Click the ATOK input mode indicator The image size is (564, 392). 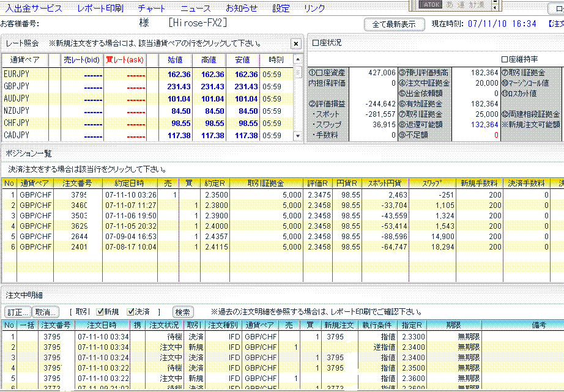click(431, 5)
